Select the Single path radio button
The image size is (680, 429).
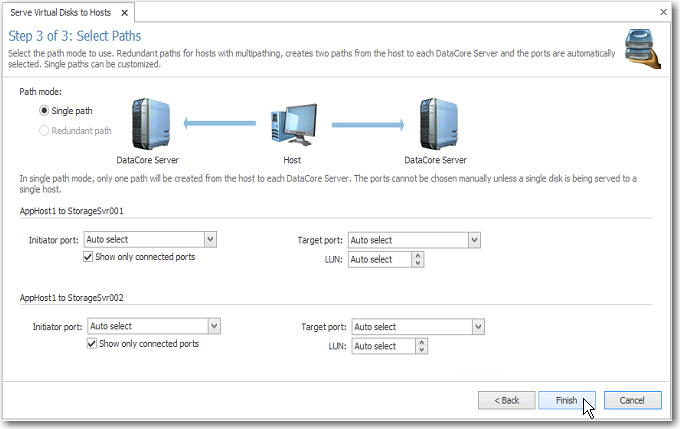click(x=44, y=110)
